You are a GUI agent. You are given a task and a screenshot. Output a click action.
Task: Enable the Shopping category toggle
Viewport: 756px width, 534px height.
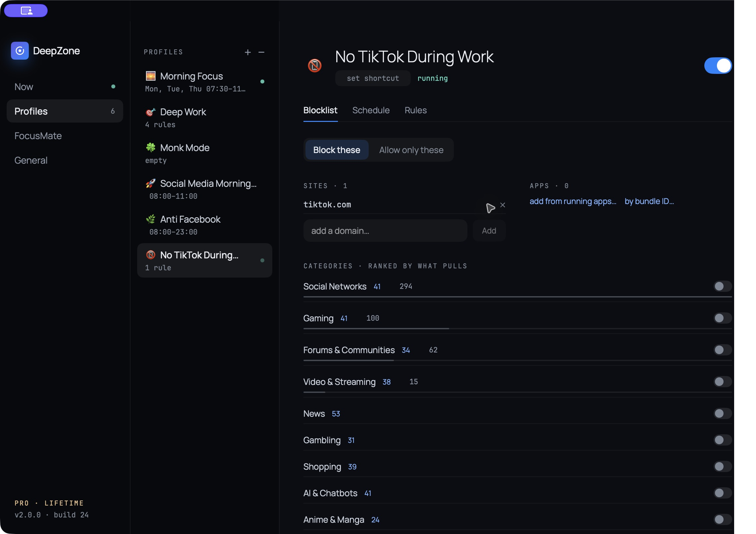[722, 466]
